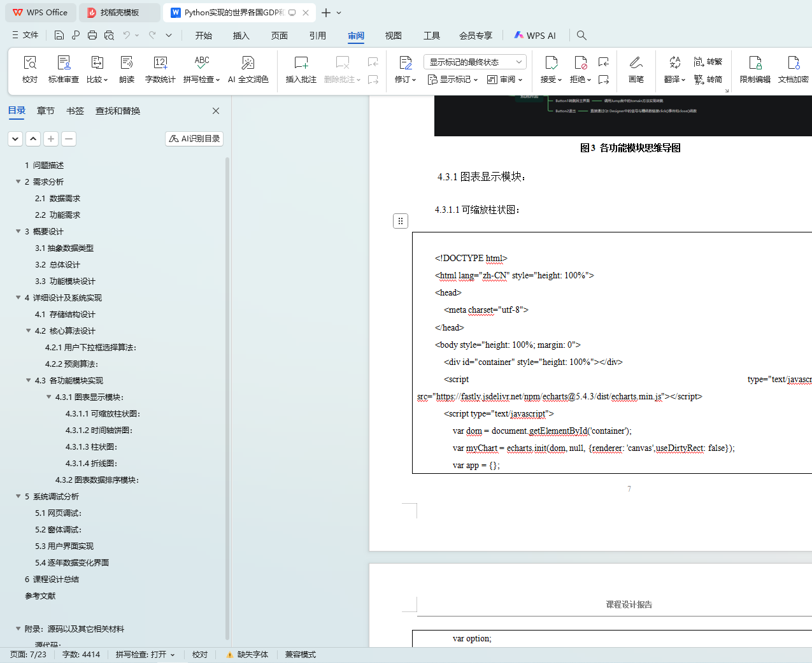Collapse the 4.2 核心算法设计 node
The width and height of the screenshot is (812, 663).
(29, 331)
